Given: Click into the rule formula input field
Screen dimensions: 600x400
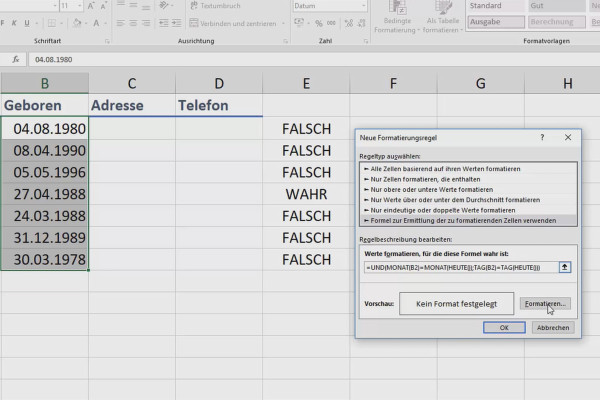Looking at the screenshot, I should 461,267.
